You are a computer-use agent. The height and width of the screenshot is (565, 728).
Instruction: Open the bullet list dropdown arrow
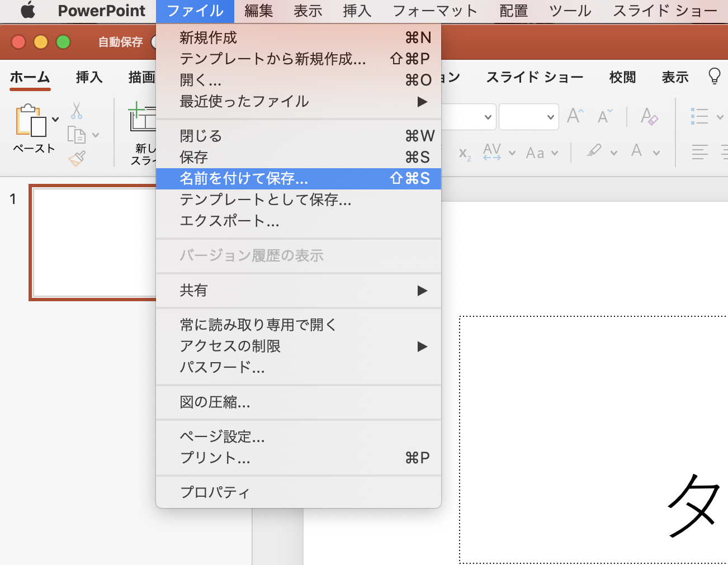point(720,117)
